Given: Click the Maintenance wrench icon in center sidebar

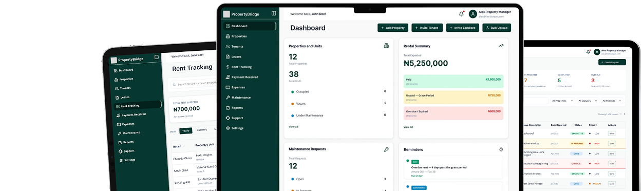Looking at the screenshot, I should pyautogui.click(x=228, y=97).
